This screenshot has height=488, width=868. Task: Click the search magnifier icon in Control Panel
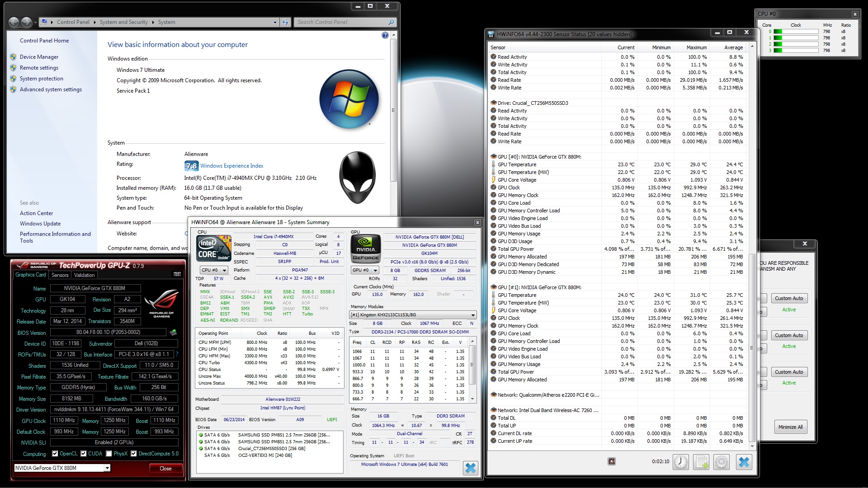pos(392,22)
